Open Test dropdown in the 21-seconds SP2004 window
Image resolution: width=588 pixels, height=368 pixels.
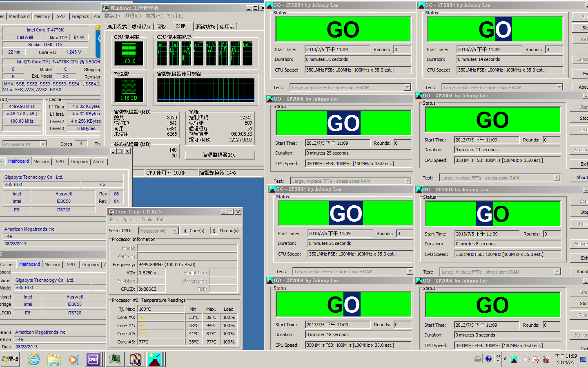click(410, 271)
